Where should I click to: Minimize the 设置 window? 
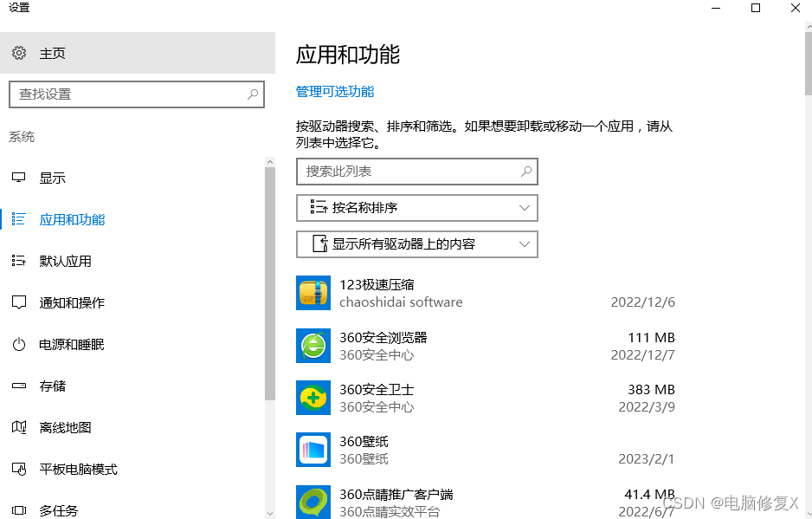(716, 8)
